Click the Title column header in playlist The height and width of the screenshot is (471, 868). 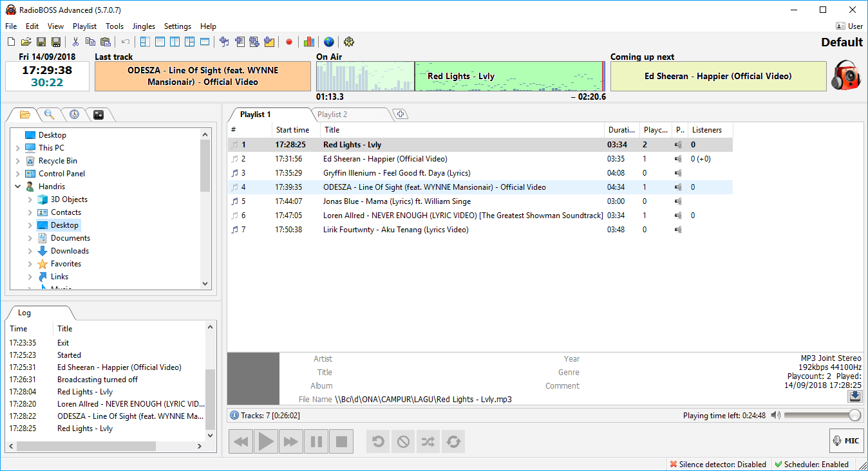click(x=462, y=130)
